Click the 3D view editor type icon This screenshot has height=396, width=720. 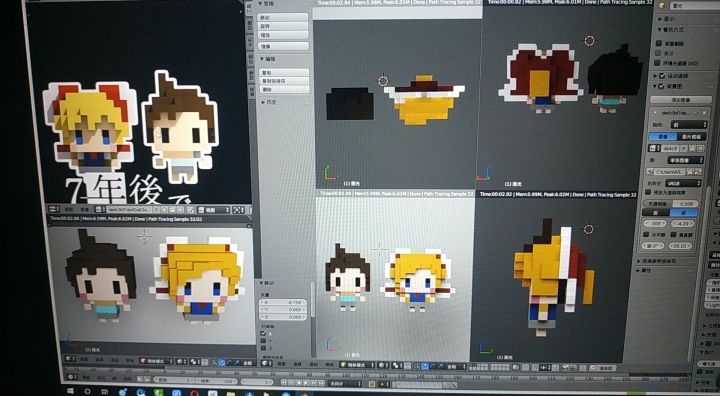[x=267, y=364]
